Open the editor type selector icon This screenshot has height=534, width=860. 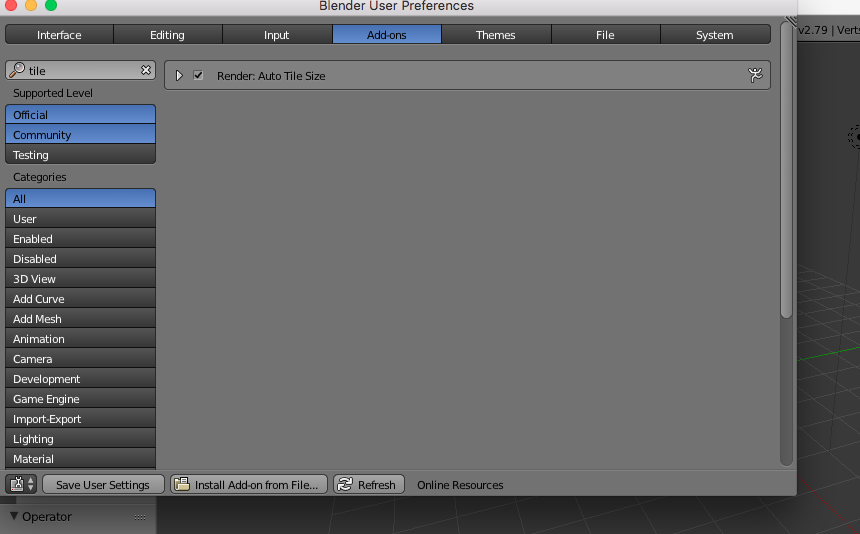coord(21,485)
